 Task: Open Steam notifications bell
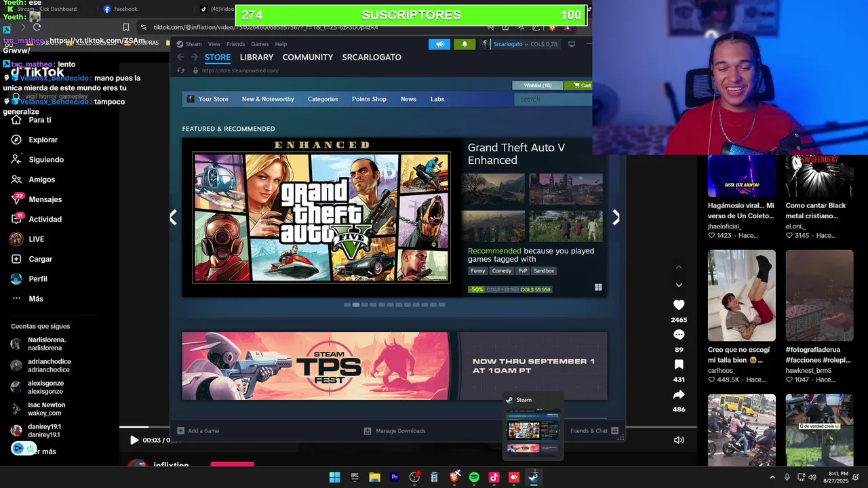465,44
